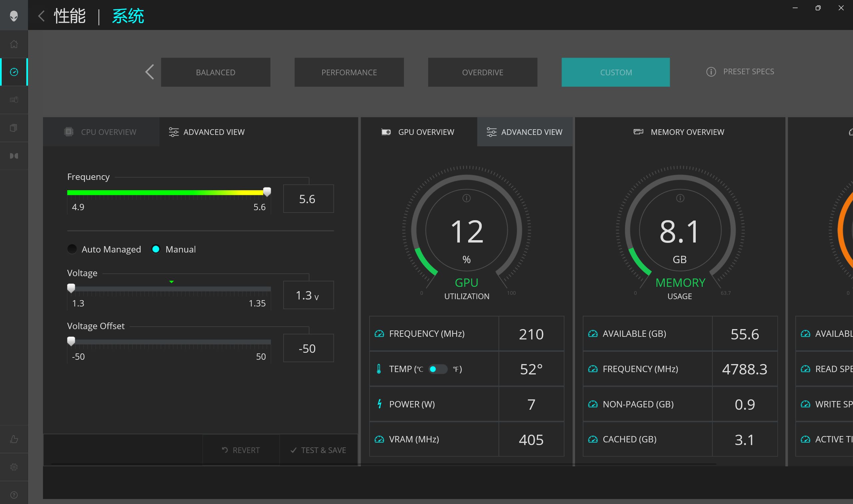This screenshot has width=853, height=504.
Task: Select the Auto Managed radio button
Action: point(72,249)
